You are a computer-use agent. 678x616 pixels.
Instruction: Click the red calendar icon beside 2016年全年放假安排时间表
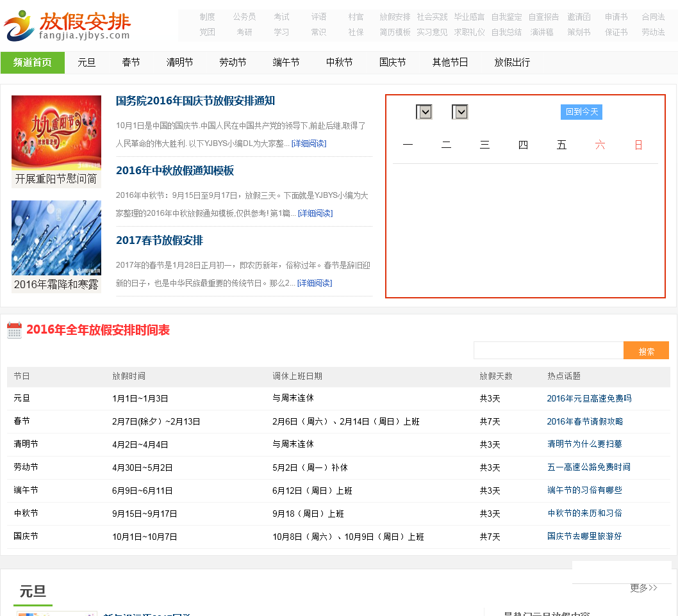pos(14,330)
